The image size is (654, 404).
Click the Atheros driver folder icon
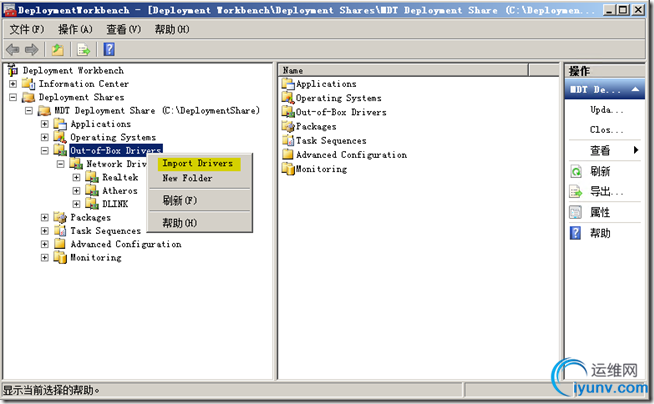pyautogui.click(x=92, y=191)
